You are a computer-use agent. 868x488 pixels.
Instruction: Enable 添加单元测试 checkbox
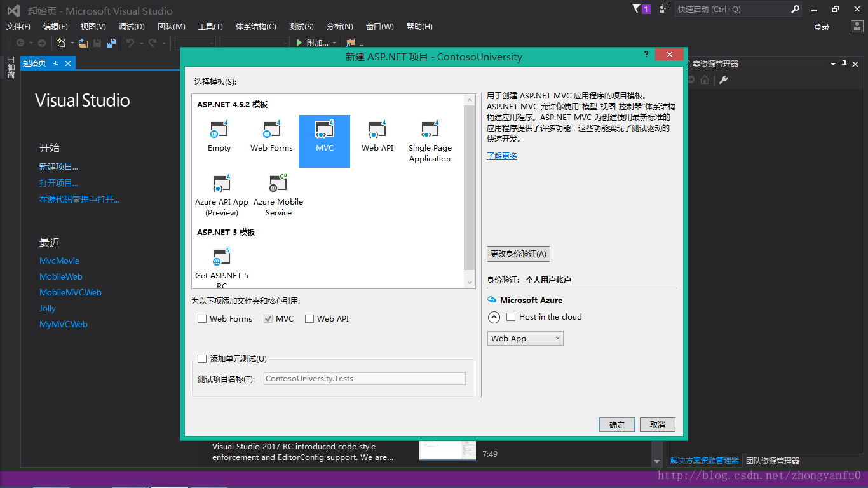[202, 358]
